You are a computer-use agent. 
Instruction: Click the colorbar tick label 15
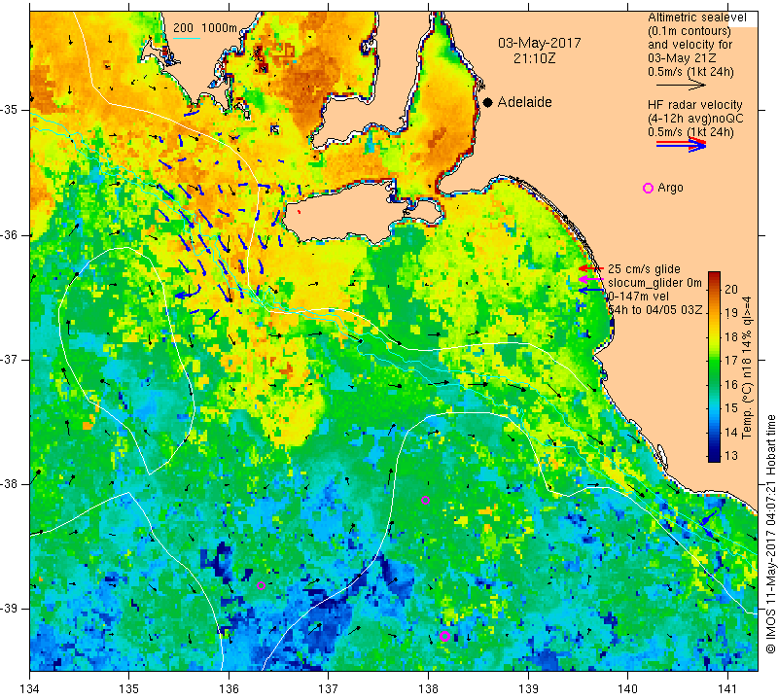[732, 408]
